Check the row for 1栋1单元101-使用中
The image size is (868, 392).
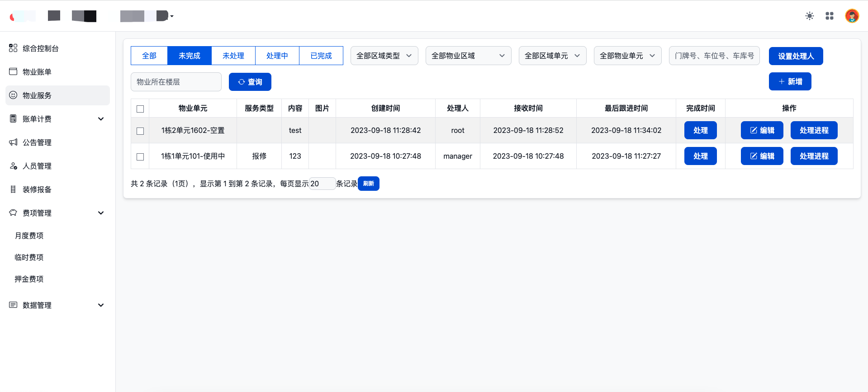point(140,157)
